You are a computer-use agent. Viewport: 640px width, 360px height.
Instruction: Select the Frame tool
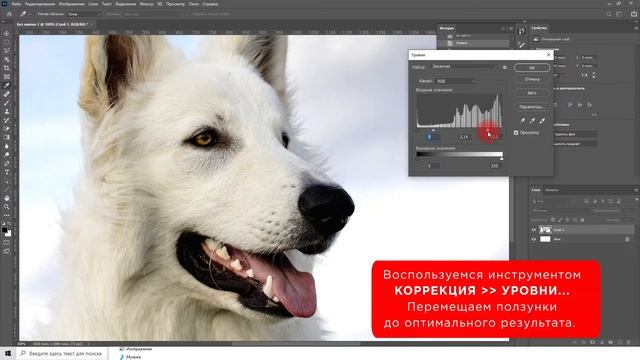click(x=7, y=77)
